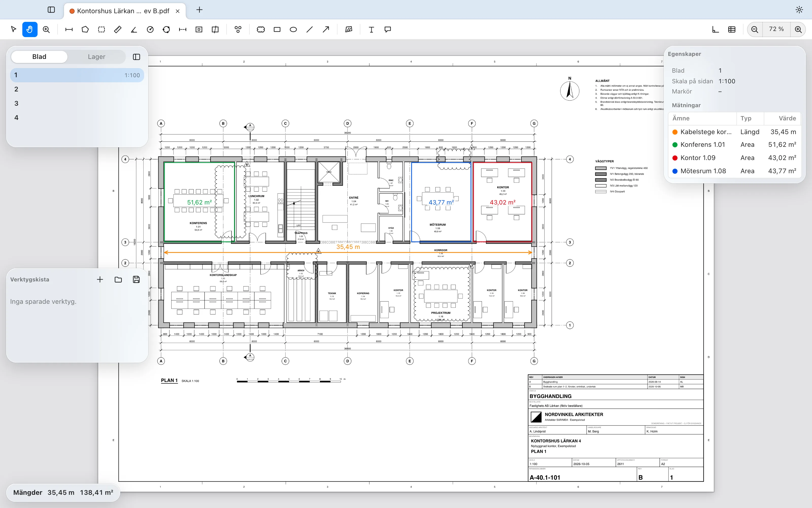Click the 72 % zoom level field
The image size is (812, 508).
coord(776,29)
